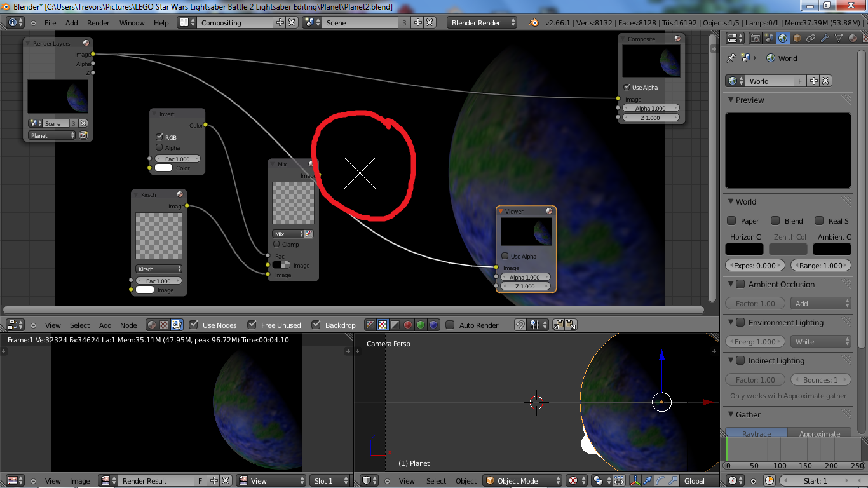Click the Range 1.000 value field
The height and width of the screenshot is (488, 868).
(x=822, y=266)
